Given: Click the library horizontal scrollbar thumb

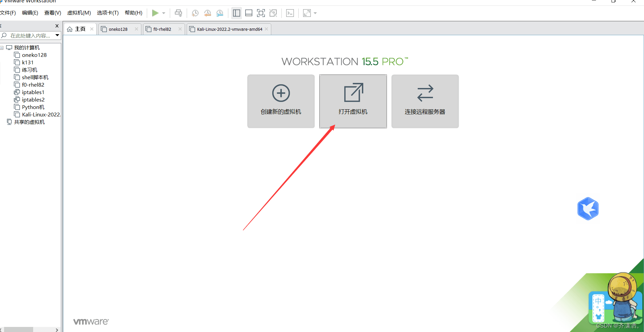Looking at the screenshot, I should coord(18,329).
